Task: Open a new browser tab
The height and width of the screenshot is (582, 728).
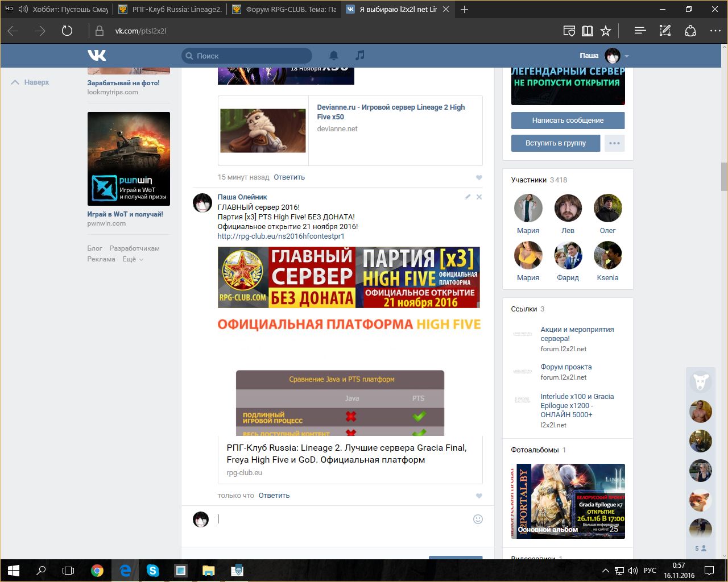Action: coord(464,9)
